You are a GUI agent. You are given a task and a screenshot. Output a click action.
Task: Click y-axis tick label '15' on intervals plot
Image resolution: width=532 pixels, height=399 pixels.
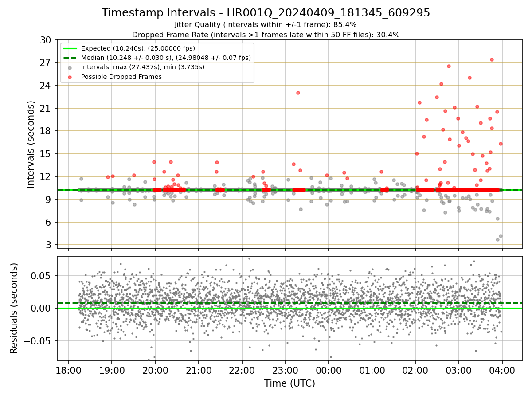tap(46, 154)
